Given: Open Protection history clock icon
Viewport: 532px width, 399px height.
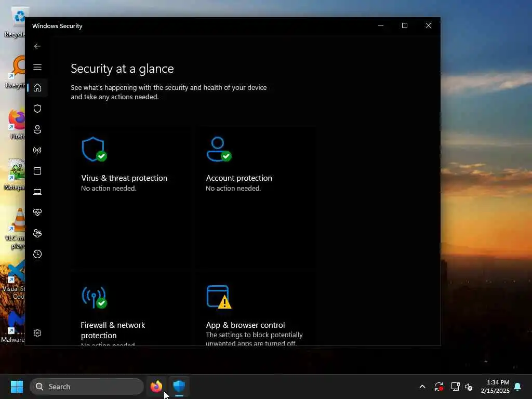Looking at the screenshot, I should click(x=37, y=254).
